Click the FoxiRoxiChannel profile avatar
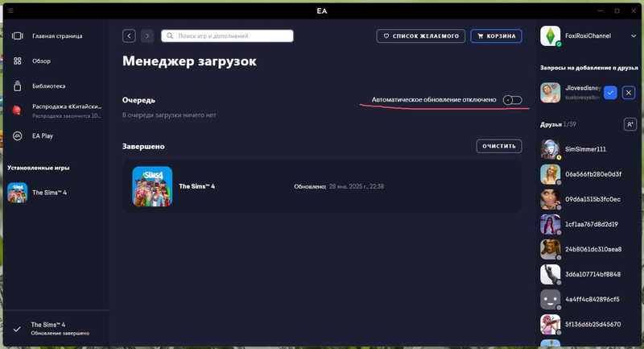 click(x=551, y=36)
